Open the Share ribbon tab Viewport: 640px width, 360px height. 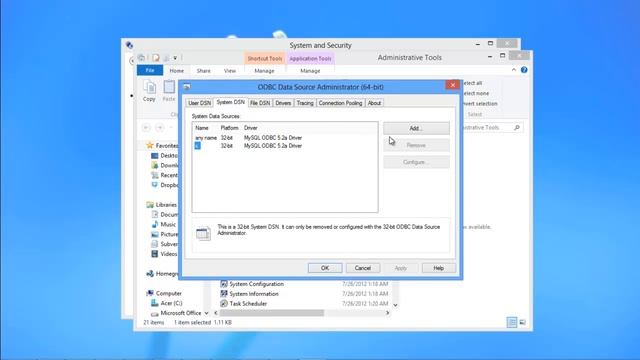(203, 71)
